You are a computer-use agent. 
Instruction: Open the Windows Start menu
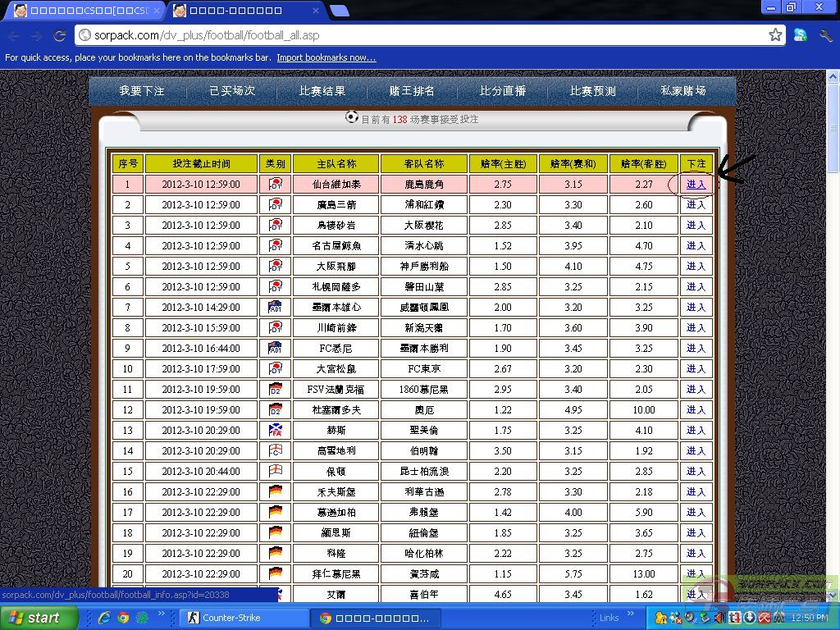[37, 618]
